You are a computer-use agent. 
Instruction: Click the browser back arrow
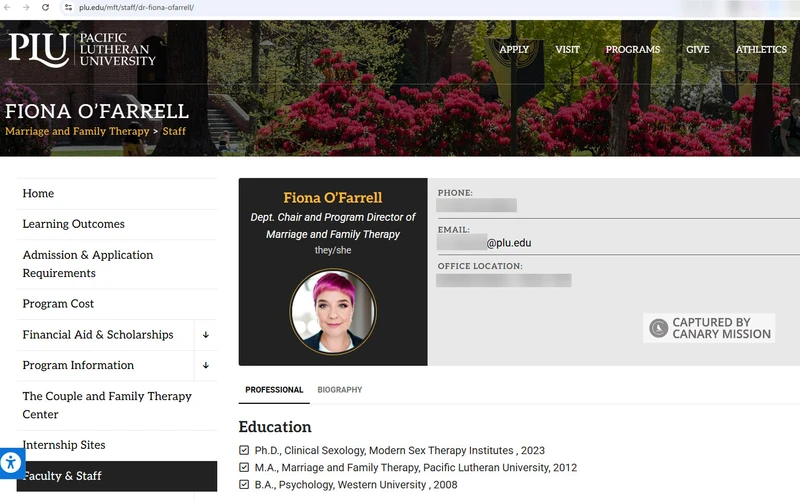[x=7, y=7]
